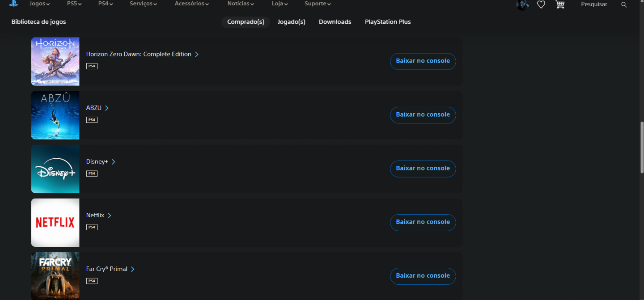
Task: Click the Biblioteca de jogos heading
Action: click(38, 22)
